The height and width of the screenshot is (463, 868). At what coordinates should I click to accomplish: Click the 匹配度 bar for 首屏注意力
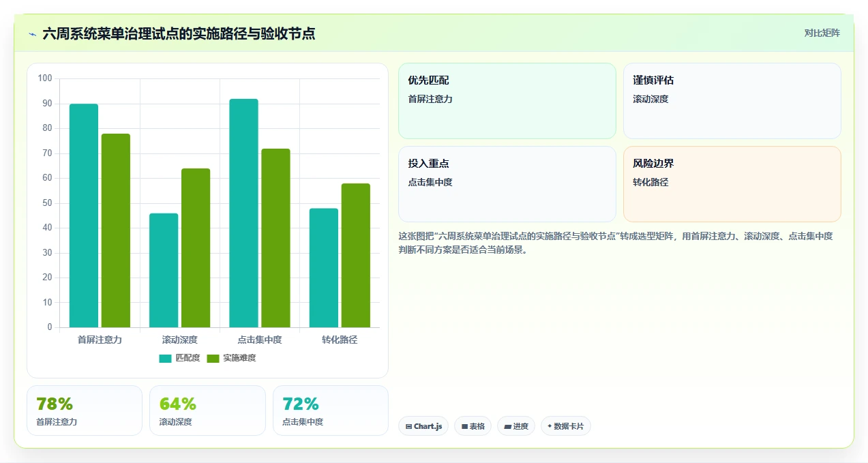pyautogui.click(x=84, y=215)
